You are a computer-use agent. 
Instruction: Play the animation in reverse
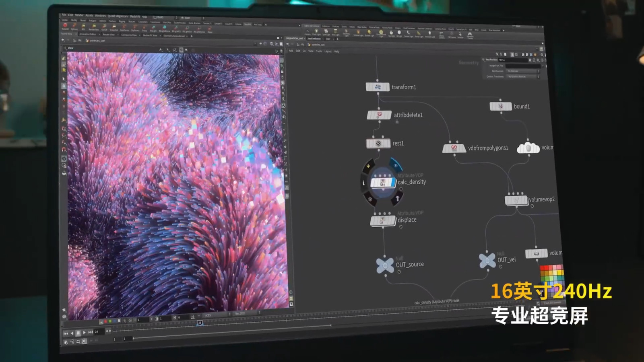72,333
